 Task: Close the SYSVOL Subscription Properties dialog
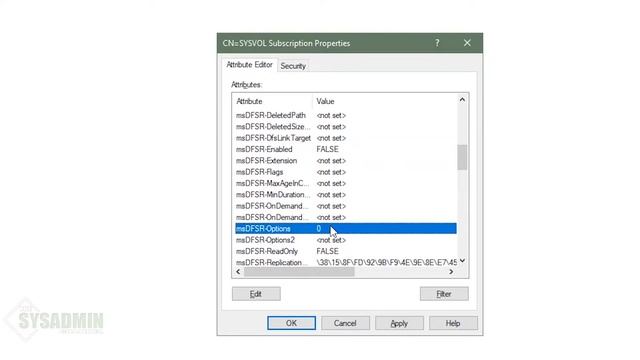(x=467, y=43)
